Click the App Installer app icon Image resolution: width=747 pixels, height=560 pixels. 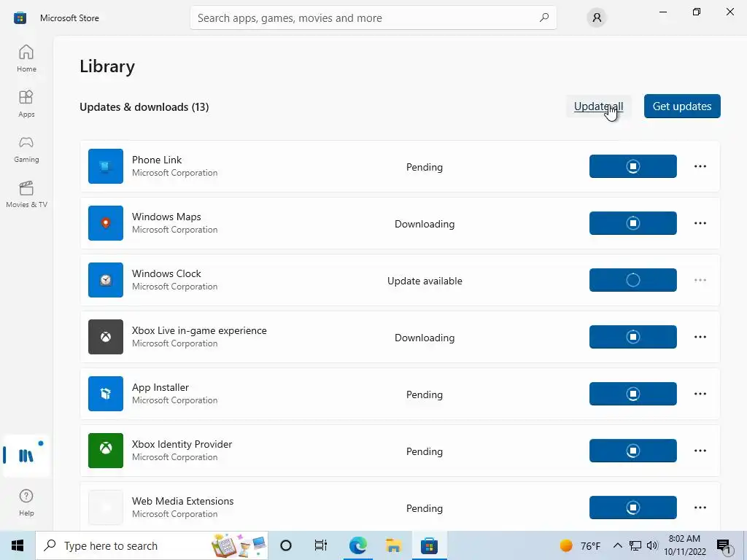point(106,394)
